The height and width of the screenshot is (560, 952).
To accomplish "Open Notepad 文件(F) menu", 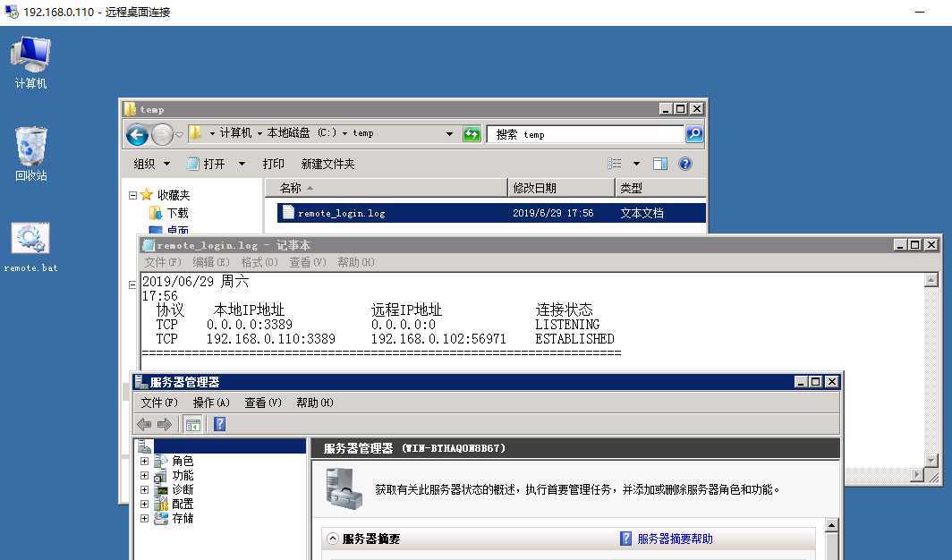I will pos(162,262).
